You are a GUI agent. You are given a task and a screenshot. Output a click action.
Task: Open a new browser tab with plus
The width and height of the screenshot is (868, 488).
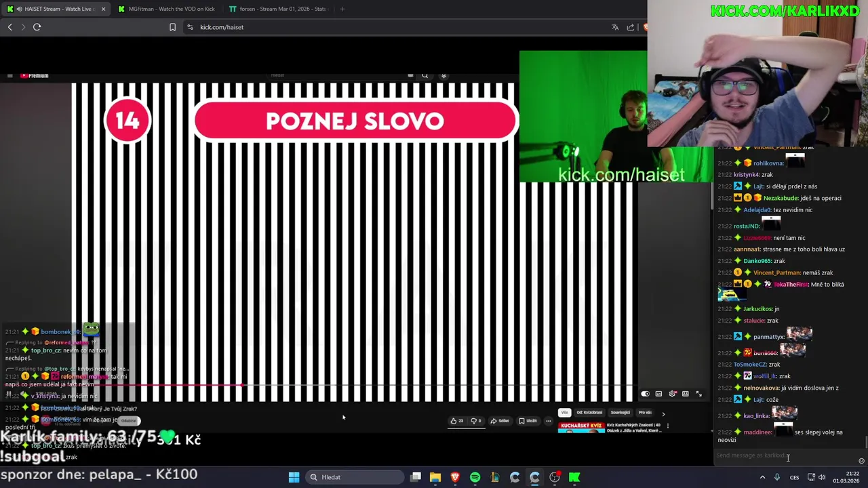pyautogui.click(x=342, y=9)
